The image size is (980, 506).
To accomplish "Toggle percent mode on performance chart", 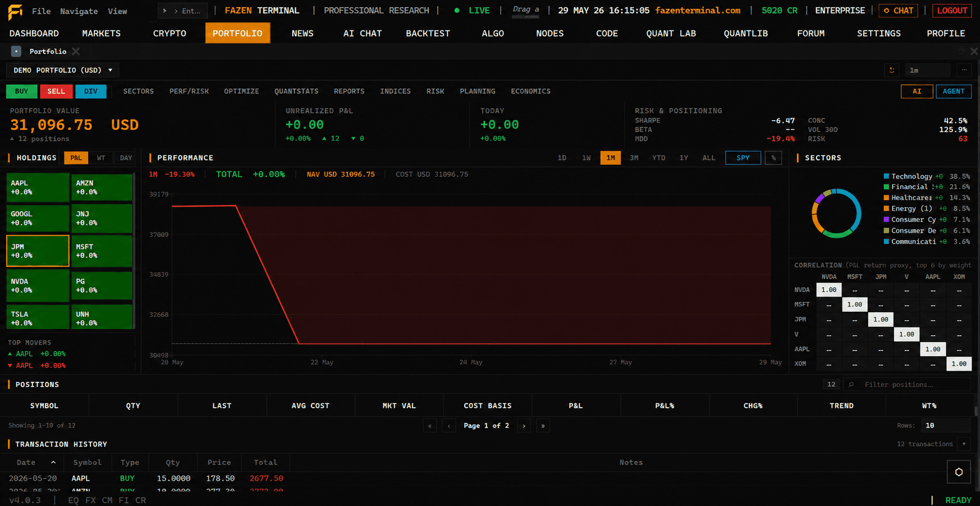I will [x=773, y=158].
